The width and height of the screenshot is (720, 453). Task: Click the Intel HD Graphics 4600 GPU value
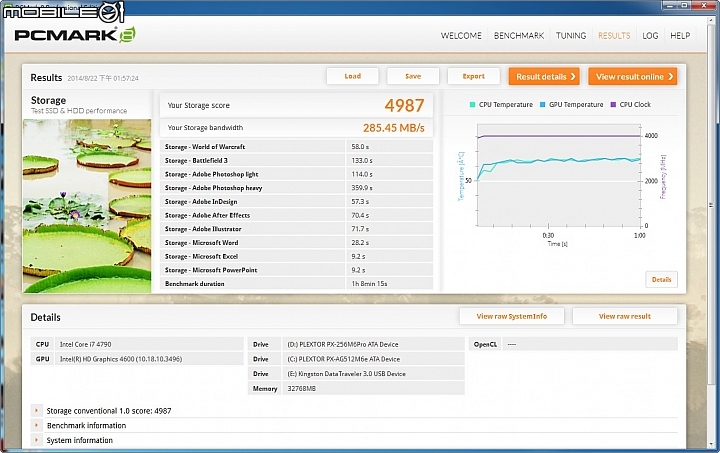pyautogui.click(x=149, y=359)
